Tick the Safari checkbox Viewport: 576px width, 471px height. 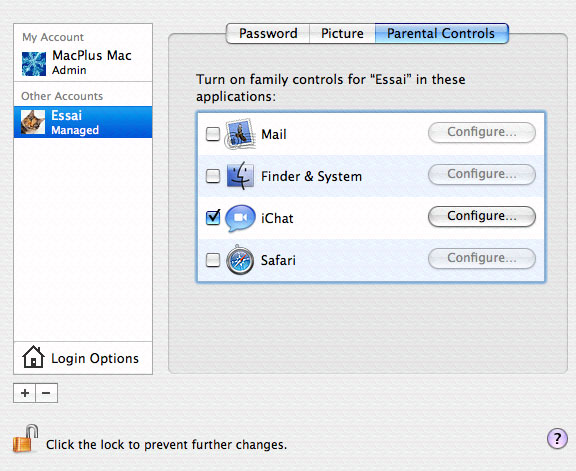point(213,260)
